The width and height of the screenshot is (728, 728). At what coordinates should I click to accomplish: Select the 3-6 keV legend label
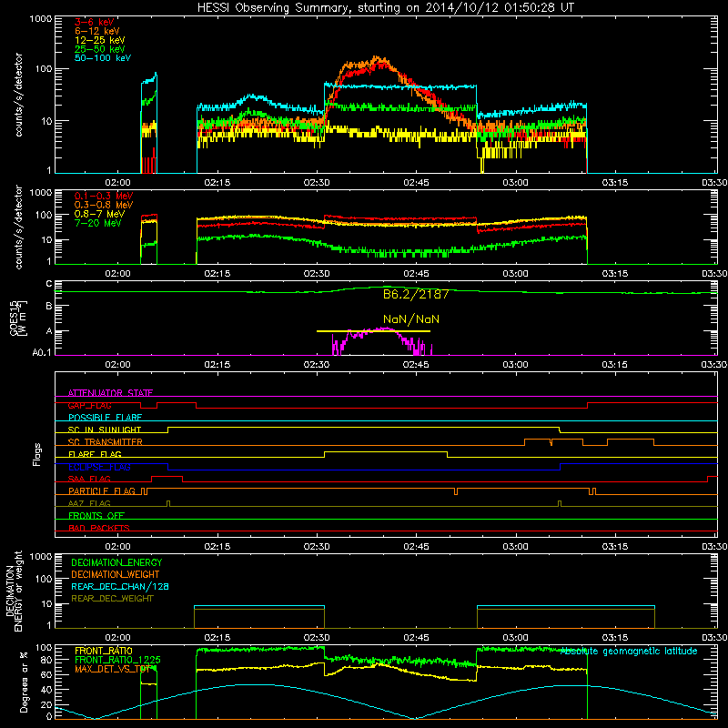[x=94, y=22]
